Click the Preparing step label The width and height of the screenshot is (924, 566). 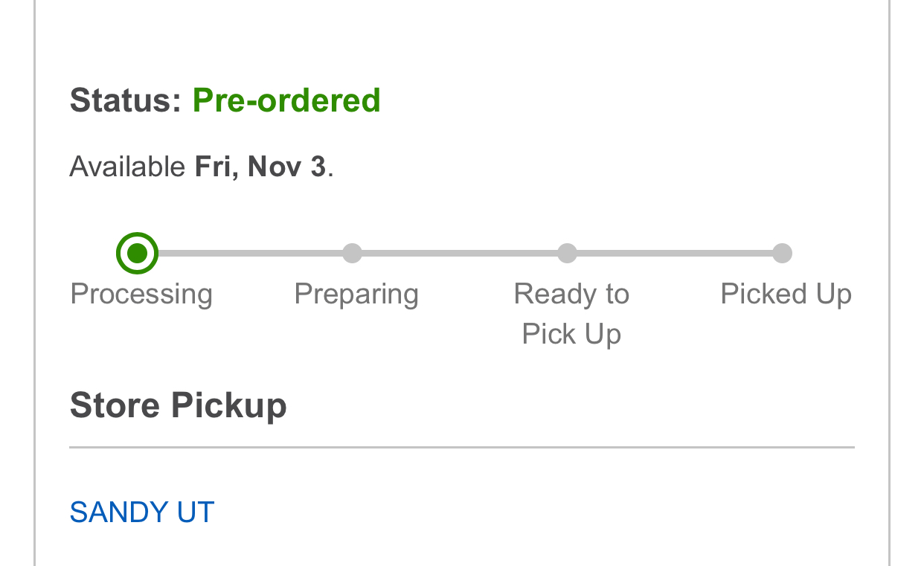(356, 295)
